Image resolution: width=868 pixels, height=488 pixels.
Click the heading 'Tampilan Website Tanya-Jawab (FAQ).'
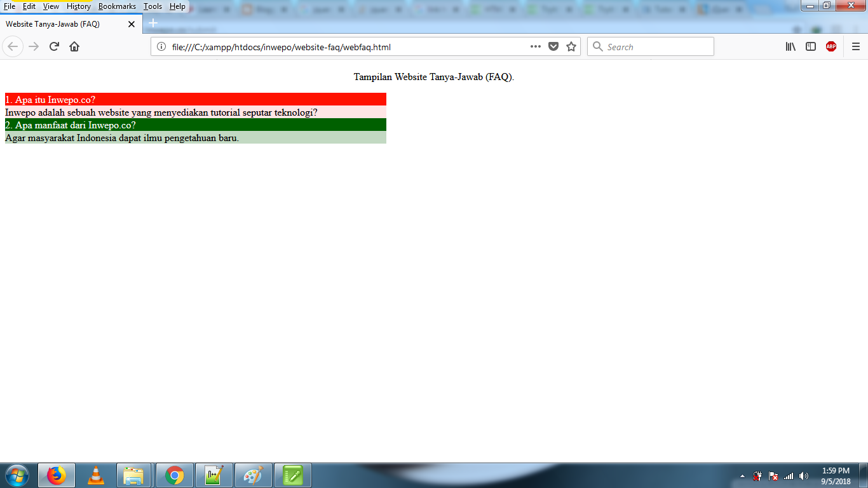pyautogui.click(x=434, y=77)
